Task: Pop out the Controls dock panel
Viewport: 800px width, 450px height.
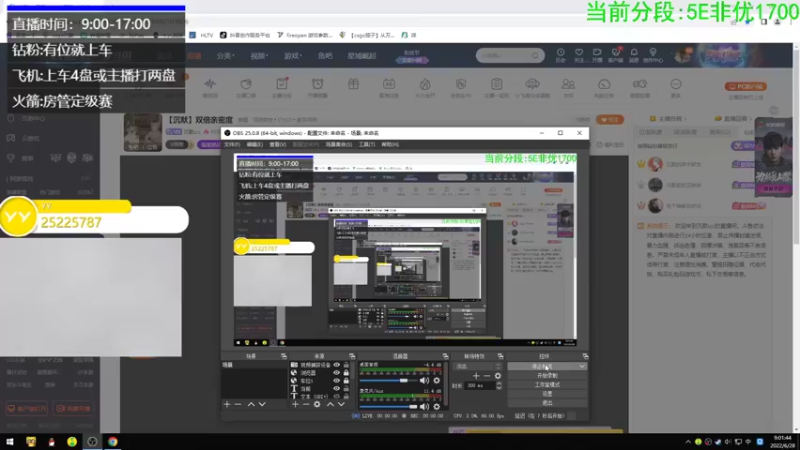Action: [x=585, y=356]
